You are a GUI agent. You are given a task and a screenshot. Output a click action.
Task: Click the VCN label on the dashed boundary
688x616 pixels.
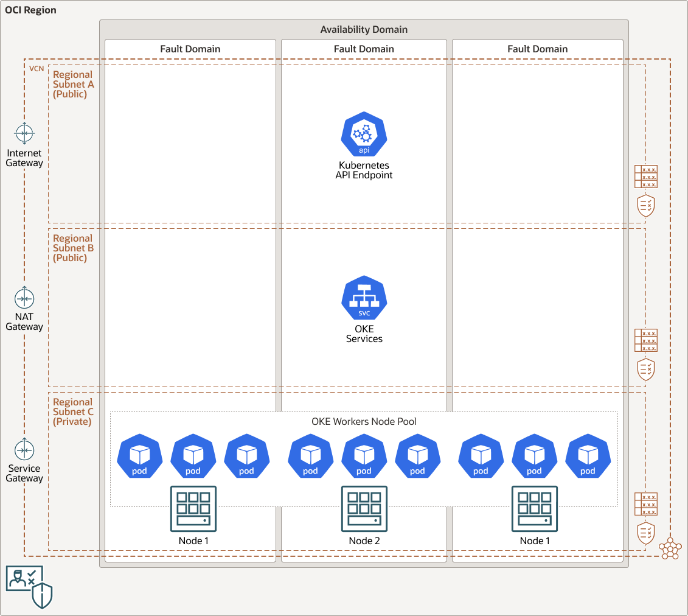[36, 68]
